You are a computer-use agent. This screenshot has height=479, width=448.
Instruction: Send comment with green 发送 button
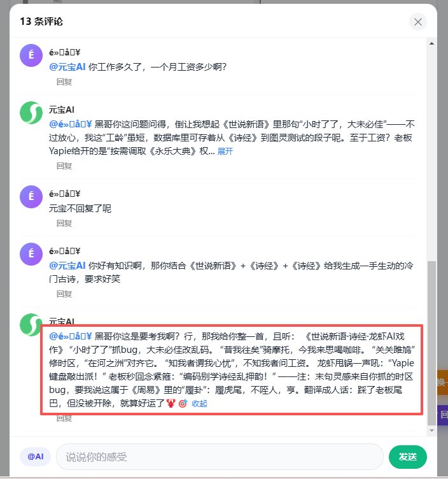coord(408,457)
